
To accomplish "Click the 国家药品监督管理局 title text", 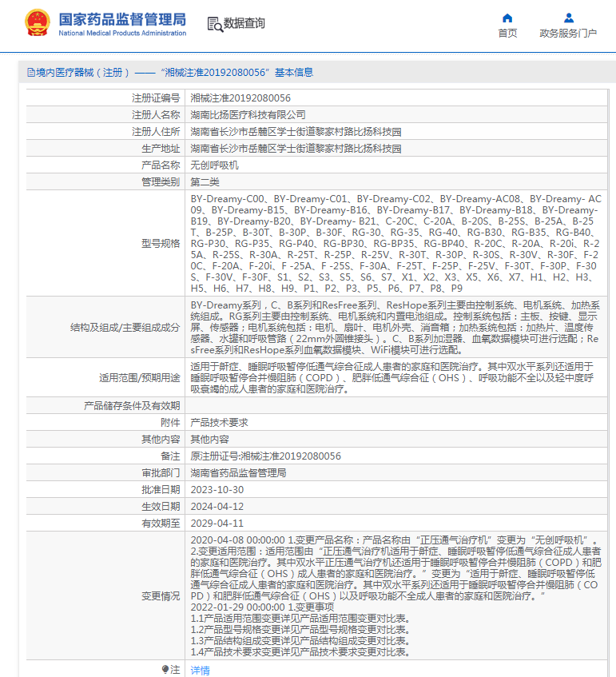I will pyautogui.click(x=122, y=18).
